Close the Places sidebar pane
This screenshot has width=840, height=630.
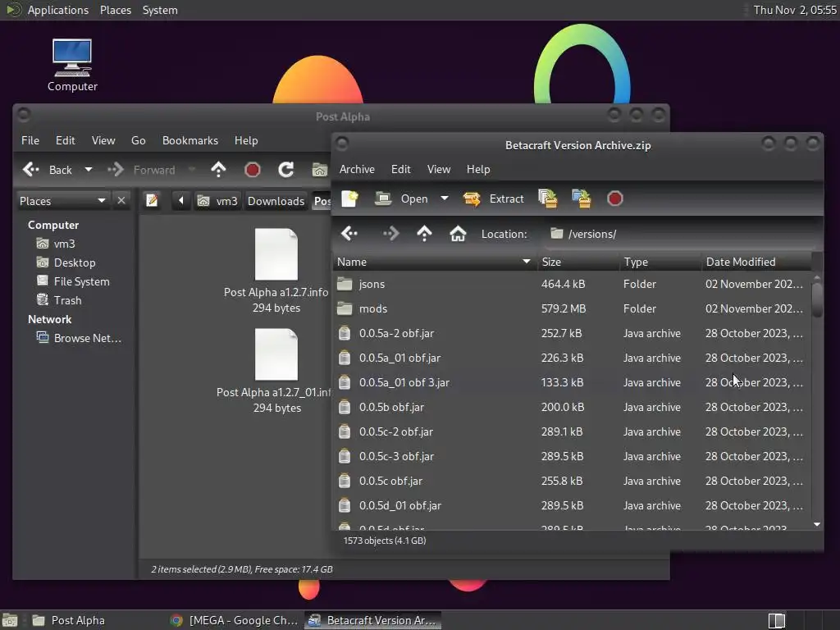point(121,200)
